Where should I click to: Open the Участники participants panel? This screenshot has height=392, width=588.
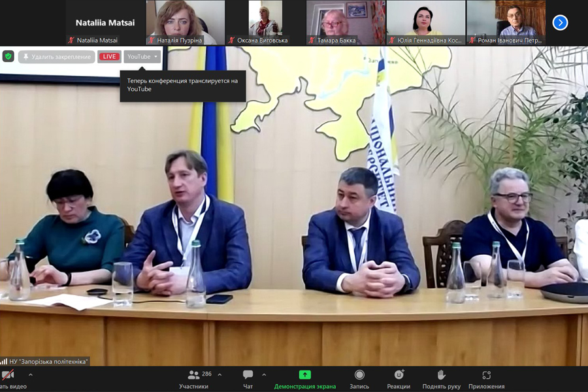(193, 380)
